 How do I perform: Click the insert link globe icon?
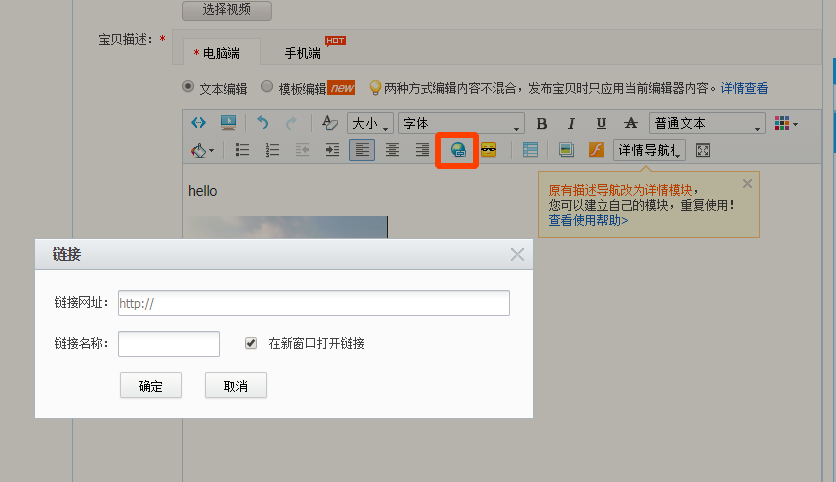pos(457,150)
